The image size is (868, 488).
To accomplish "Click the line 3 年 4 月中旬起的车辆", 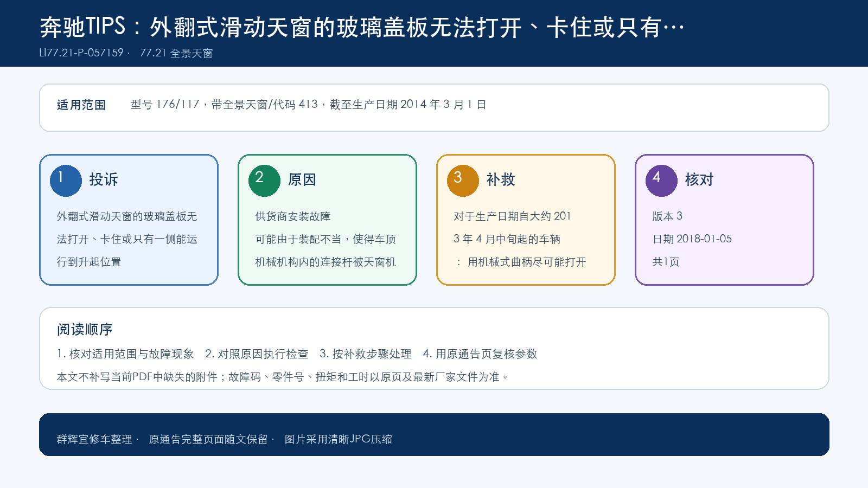I will pos(507,239).
